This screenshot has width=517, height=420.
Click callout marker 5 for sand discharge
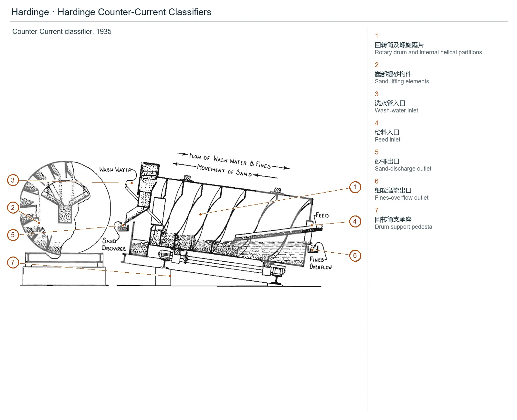coord(13,235)
